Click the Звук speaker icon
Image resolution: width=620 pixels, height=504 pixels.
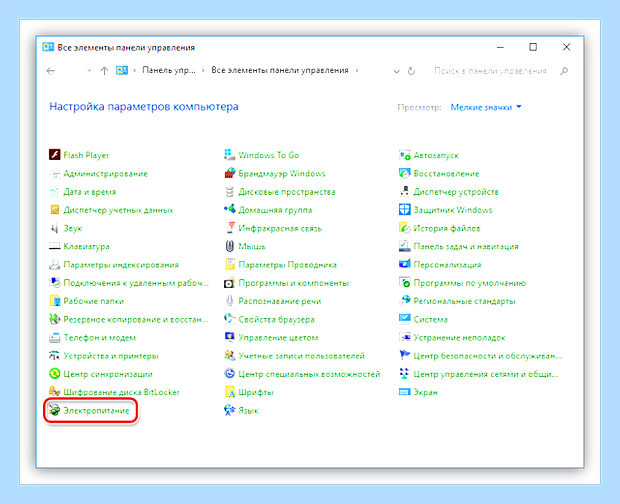pos(54,228)
